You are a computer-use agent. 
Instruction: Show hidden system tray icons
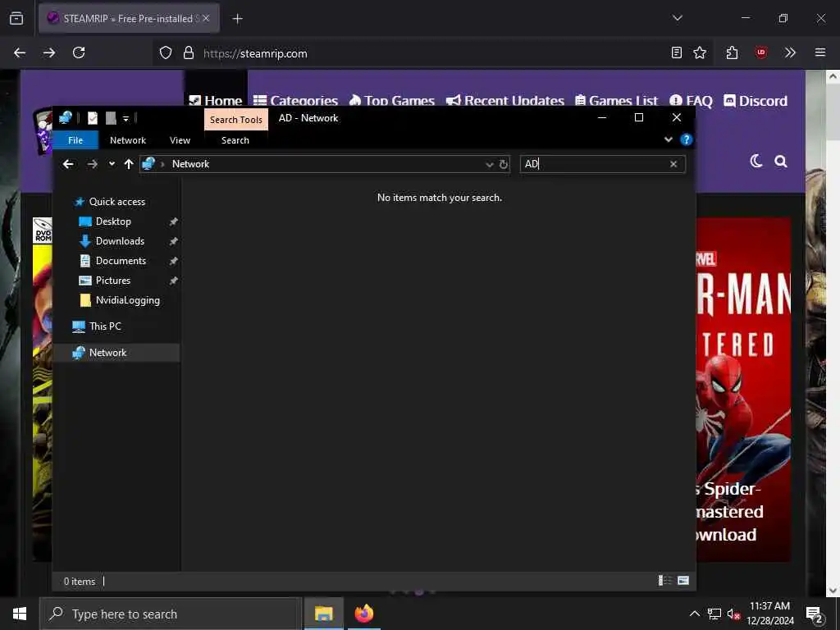coord(694,614)
